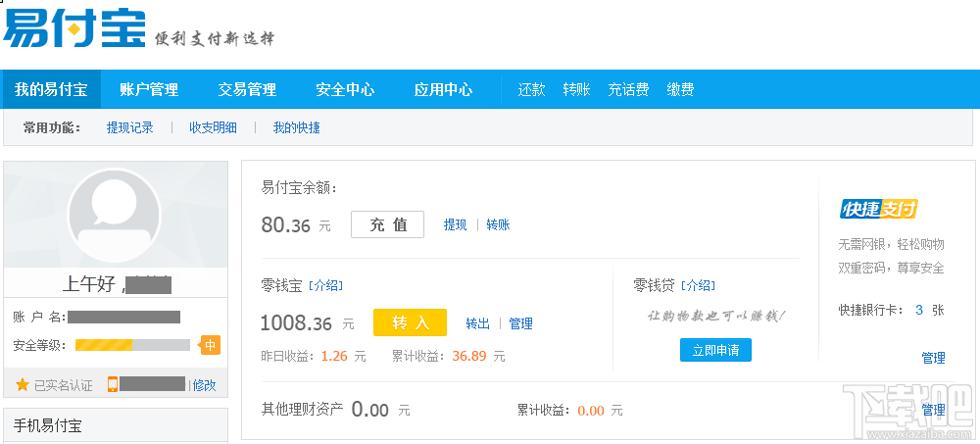Viewport: 980px width, 444px height.
Task: Select 充话费 in the navigation bar
Action: coord(628,89)
